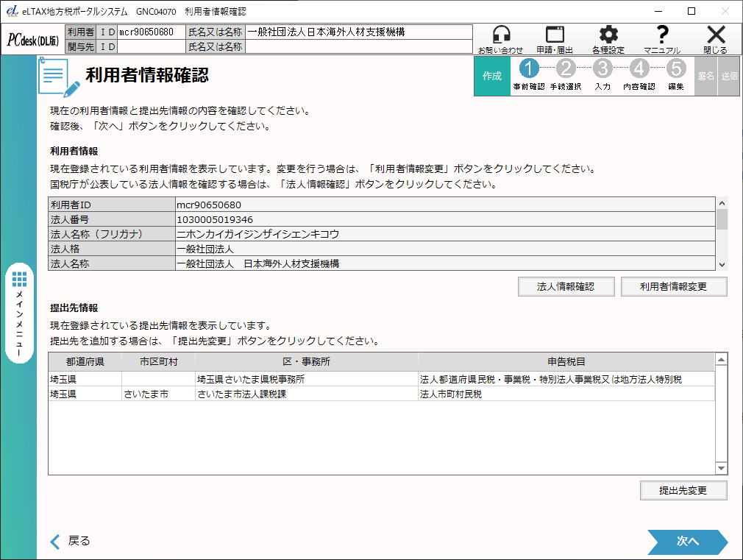Click the 申告税目 column header
Viewport: 743px width, 560px height.
(x=566, y=362)
